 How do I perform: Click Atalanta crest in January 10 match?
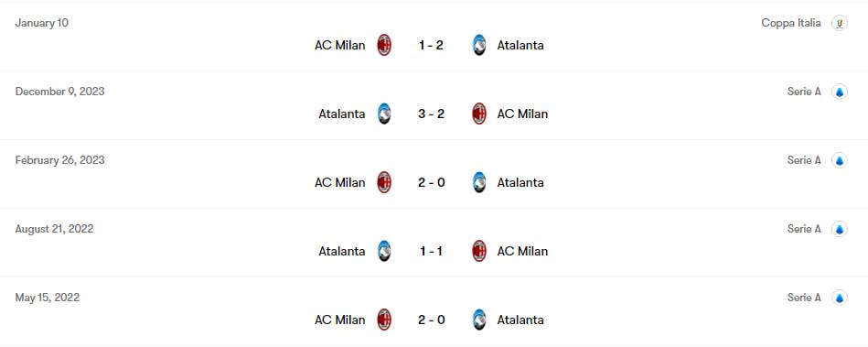479,45
